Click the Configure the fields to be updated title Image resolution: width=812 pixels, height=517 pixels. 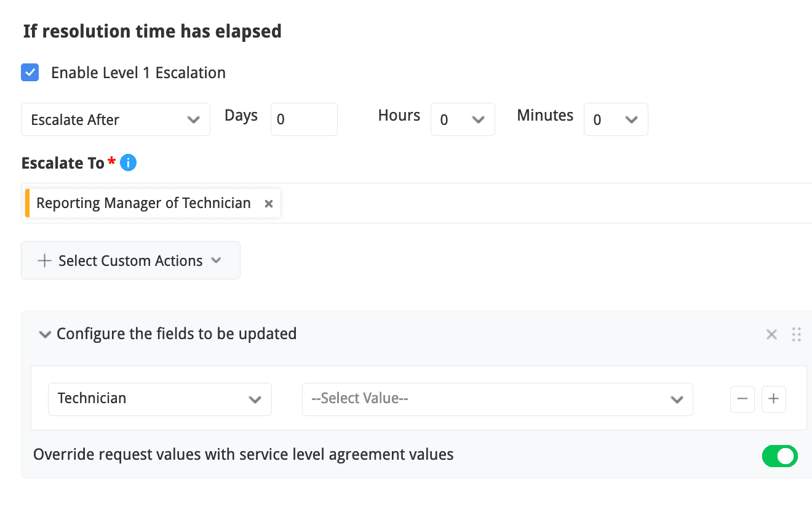click(177, 334)
